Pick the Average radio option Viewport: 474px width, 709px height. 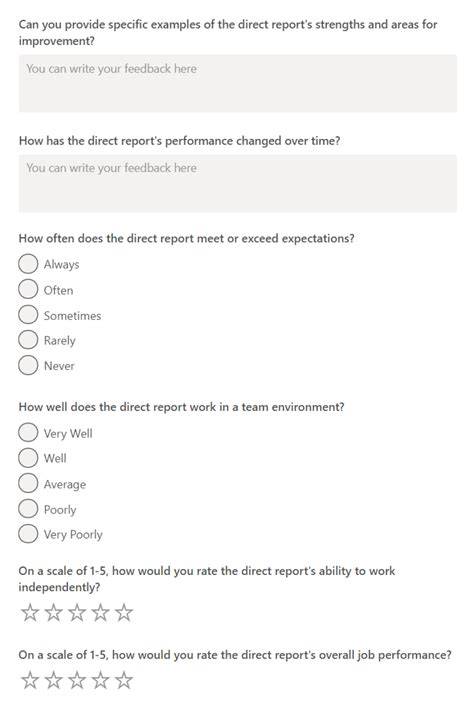[x=28, y=483]
